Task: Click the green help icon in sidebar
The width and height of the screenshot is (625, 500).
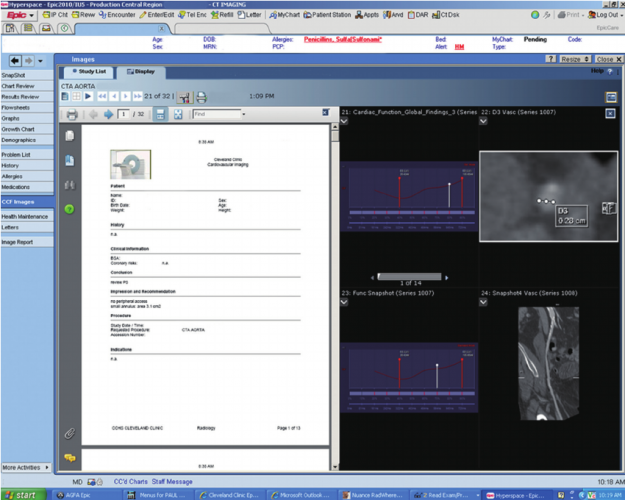Action: [x=70, y=208]
